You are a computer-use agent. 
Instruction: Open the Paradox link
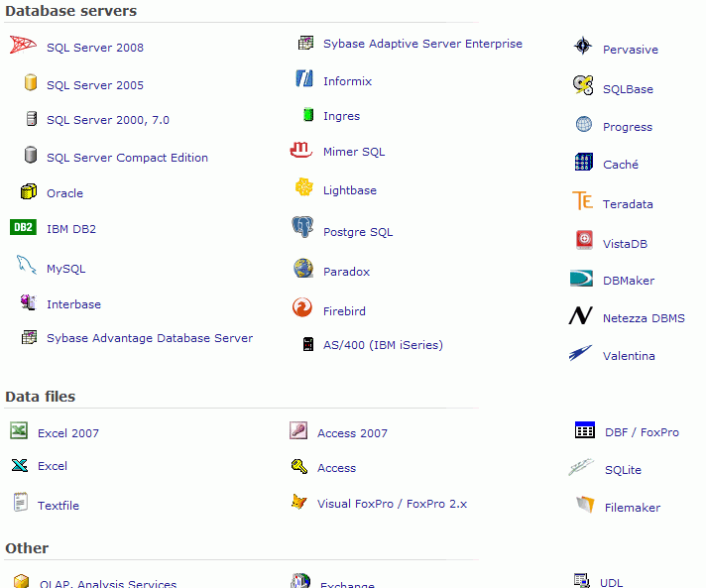pyautogui.click(x=346, y=272)
